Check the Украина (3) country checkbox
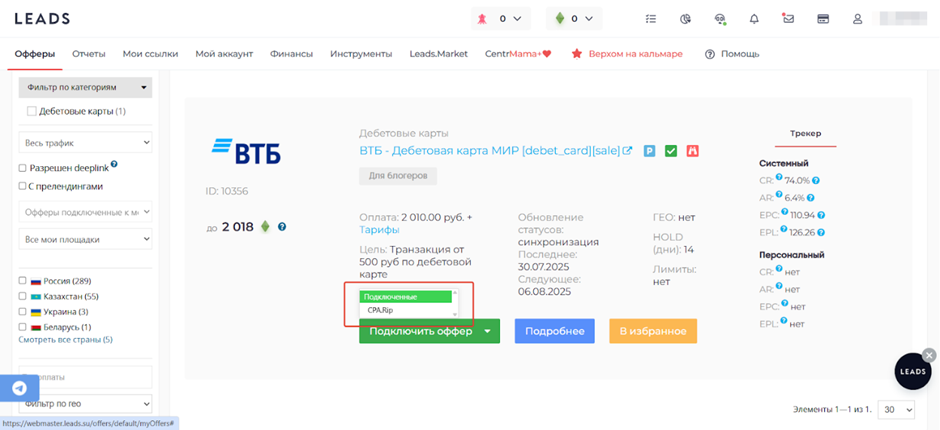This screenshot has width=940, height=430. coord(23,312)
